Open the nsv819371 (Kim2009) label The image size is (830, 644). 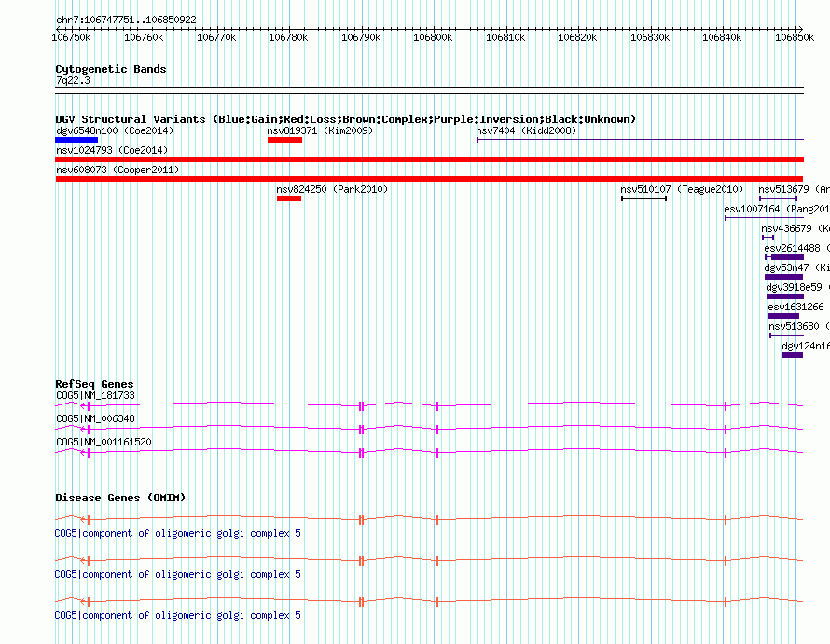tap(320, 130)
